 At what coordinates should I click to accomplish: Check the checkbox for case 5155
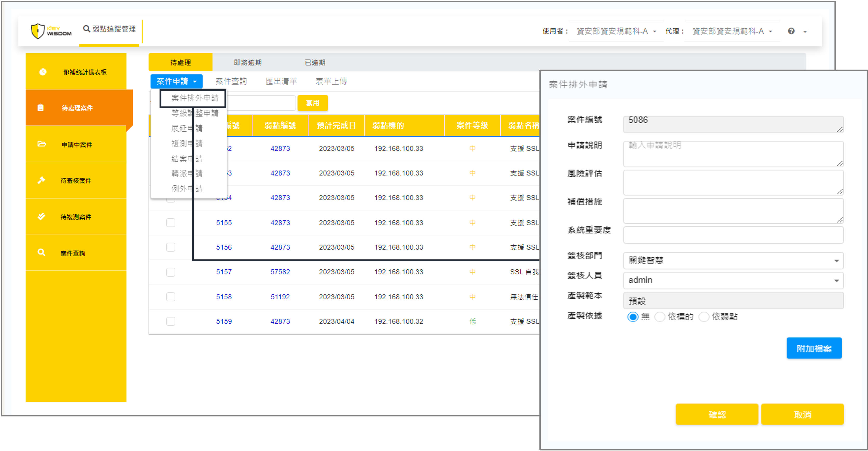pyautogui.click(x=170, y=223)
